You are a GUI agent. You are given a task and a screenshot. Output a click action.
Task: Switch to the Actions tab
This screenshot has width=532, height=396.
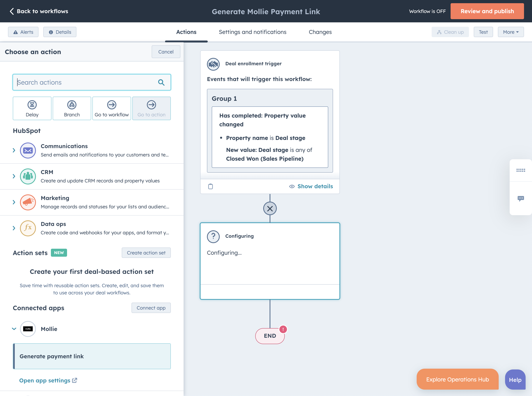pyautogui.click(x=186, y=32)
